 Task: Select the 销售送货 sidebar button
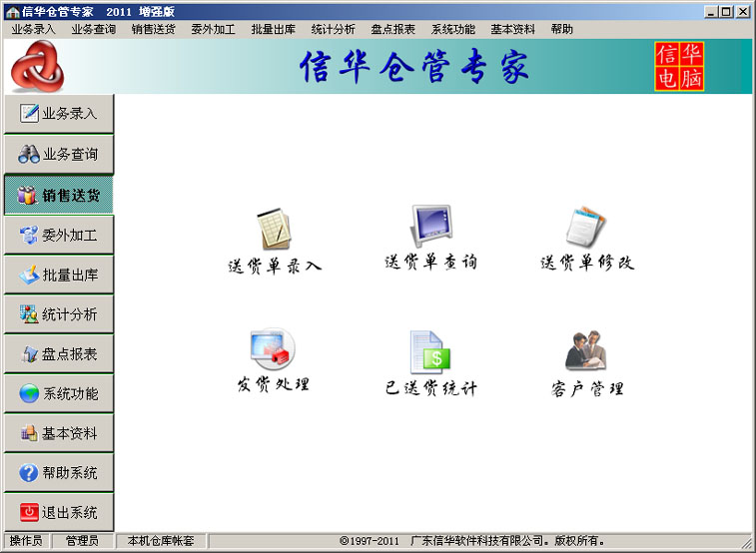click(59, 195)
